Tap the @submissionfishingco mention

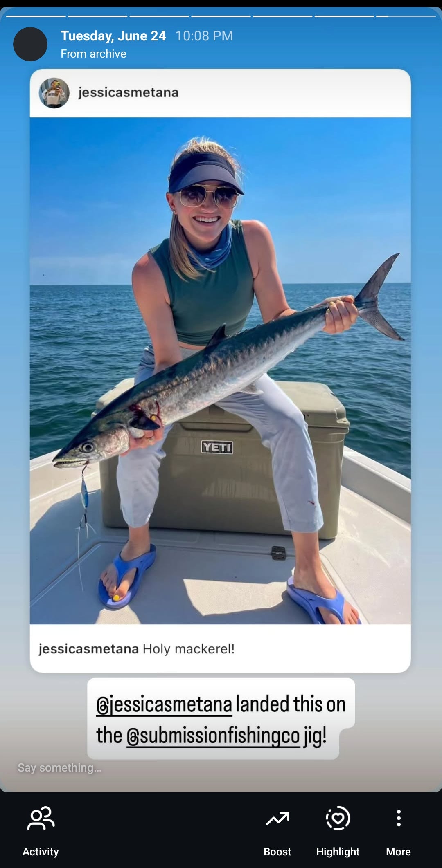[x=213, y=736]
